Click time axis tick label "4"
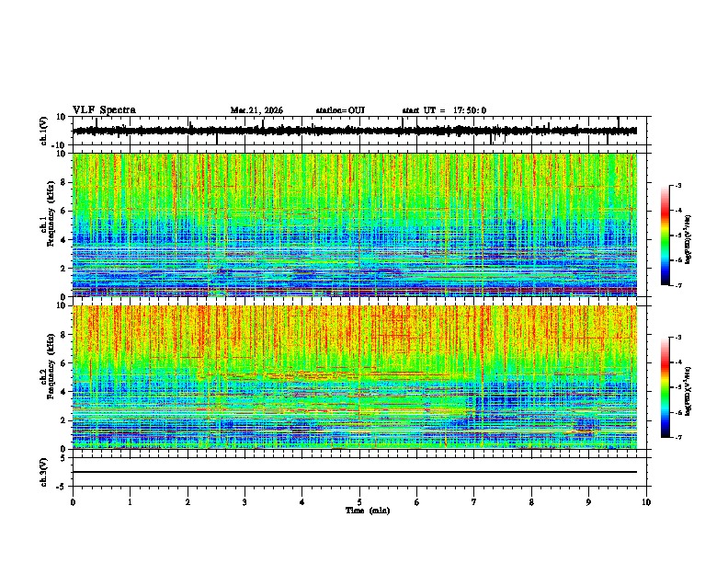Image resolution: width=728 pixels, height=563 pixels. (302, 502)
